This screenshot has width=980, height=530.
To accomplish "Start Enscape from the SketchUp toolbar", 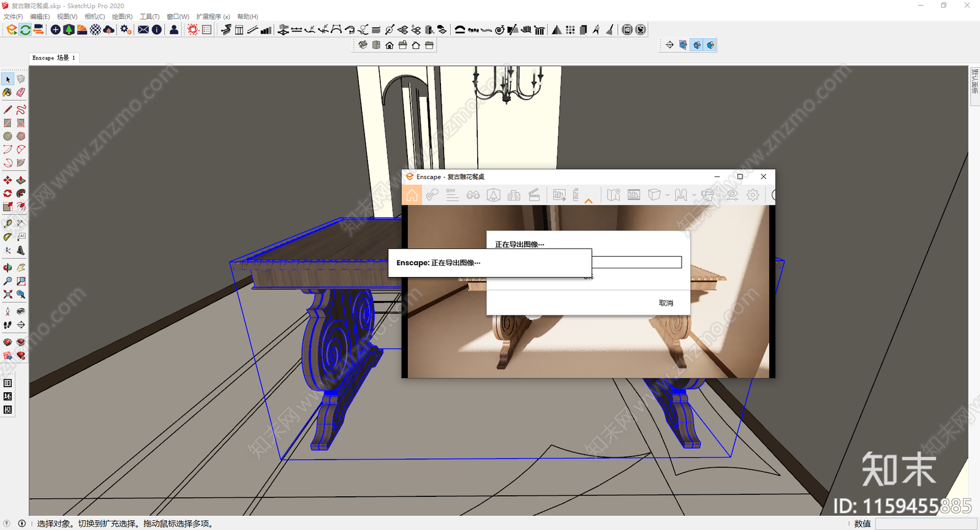I will point(12,29).
